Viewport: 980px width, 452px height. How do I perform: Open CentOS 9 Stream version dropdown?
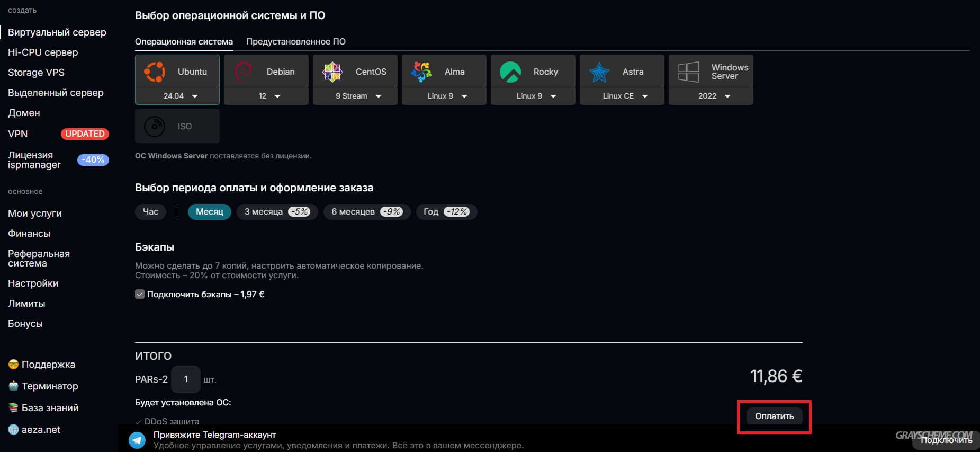355,96
